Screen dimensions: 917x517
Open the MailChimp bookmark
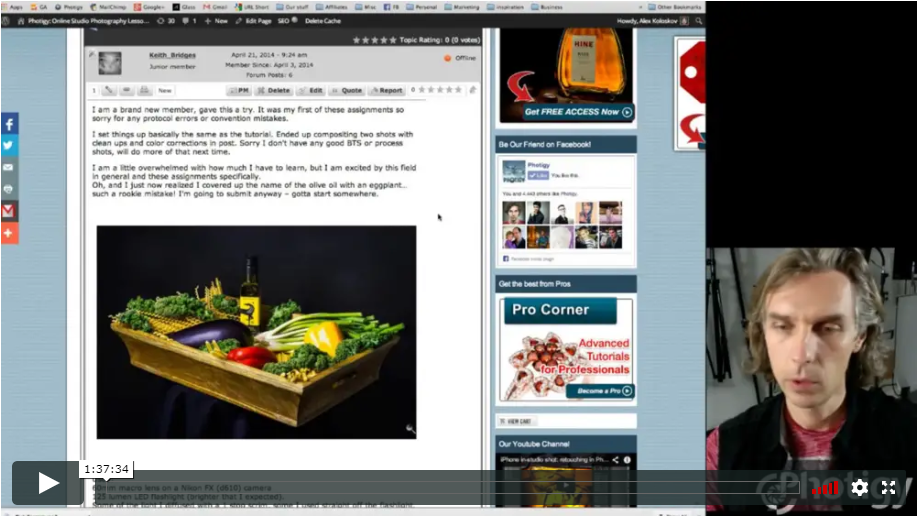coord(109,7)
